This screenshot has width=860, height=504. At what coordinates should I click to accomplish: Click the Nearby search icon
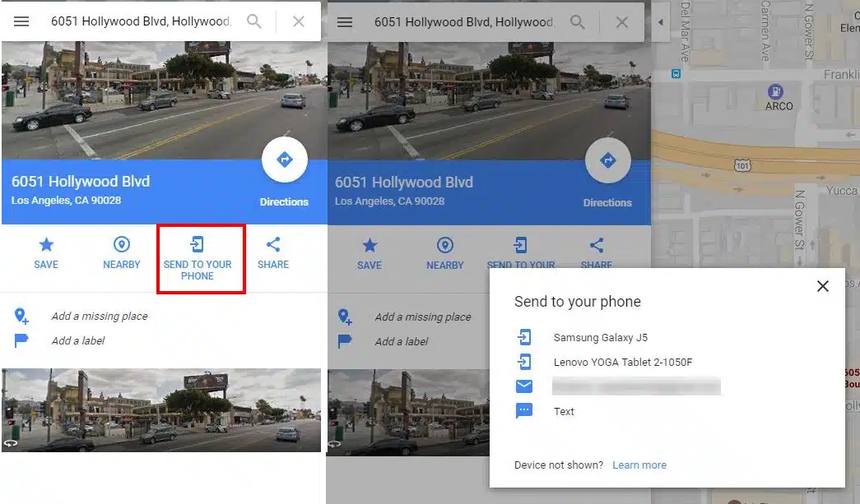(x=122, y=245)
